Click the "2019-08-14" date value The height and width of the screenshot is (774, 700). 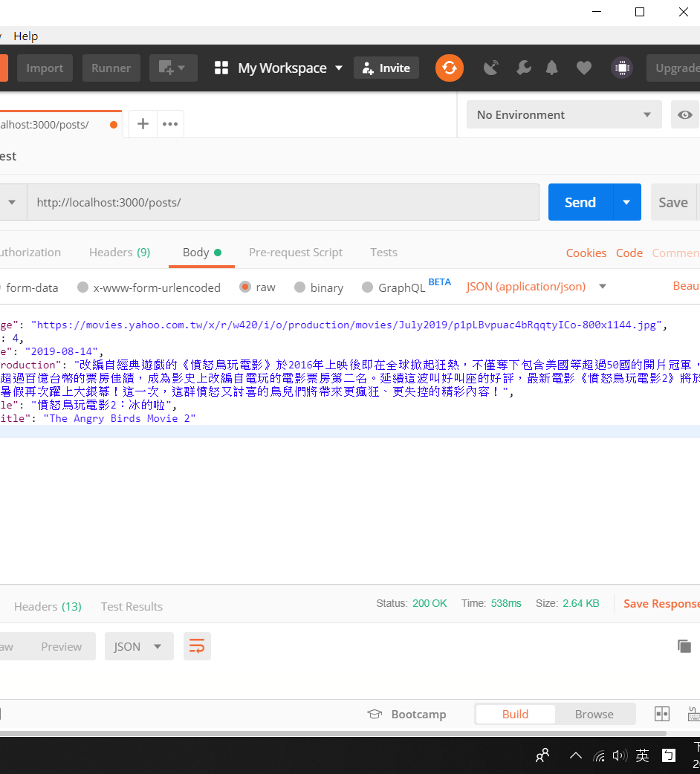(x=61, y=351)
